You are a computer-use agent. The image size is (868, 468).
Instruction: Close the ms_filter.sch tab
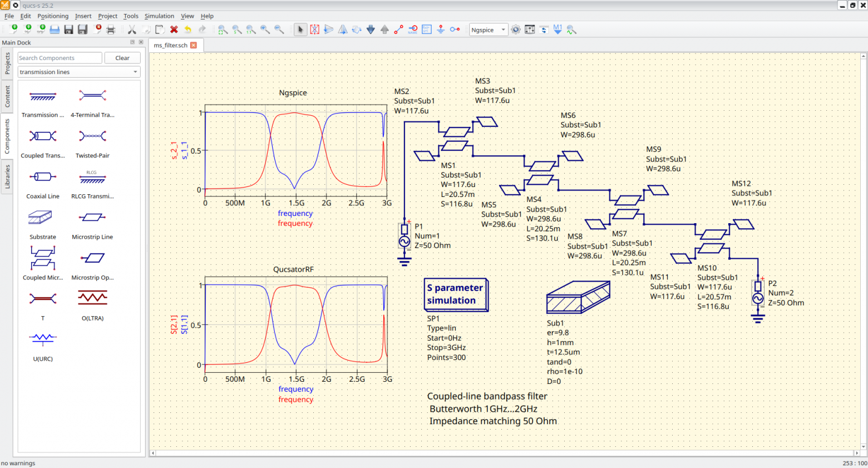194,45
